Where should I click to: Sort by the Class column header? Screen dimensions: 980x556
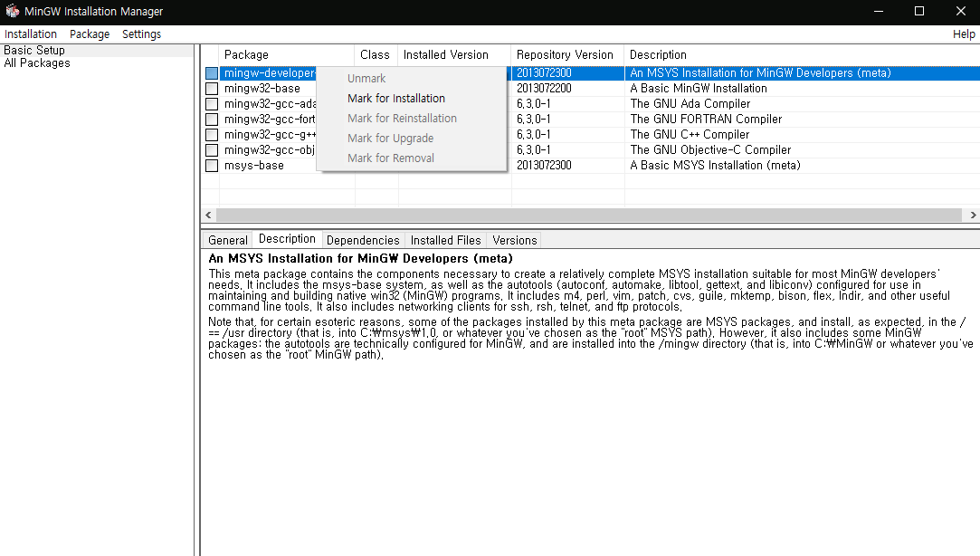pyautogui.click(x=376, y=55)
